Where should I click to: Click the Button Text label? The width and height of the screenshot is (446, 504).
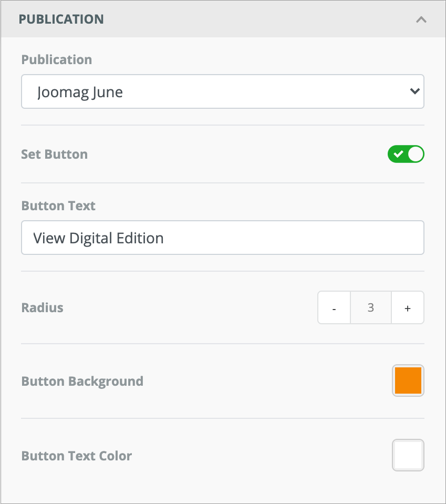pyautogui.click(x=58, y=205)
